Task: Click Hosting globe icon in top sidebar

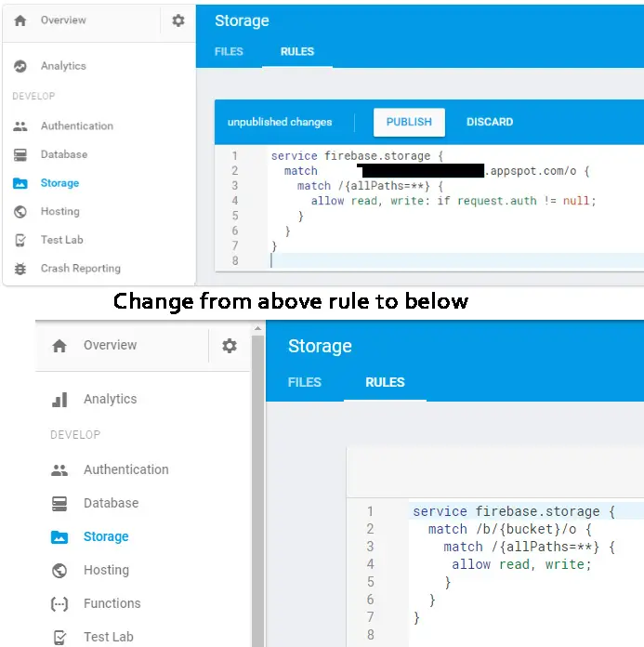Action: coord(20,212)
